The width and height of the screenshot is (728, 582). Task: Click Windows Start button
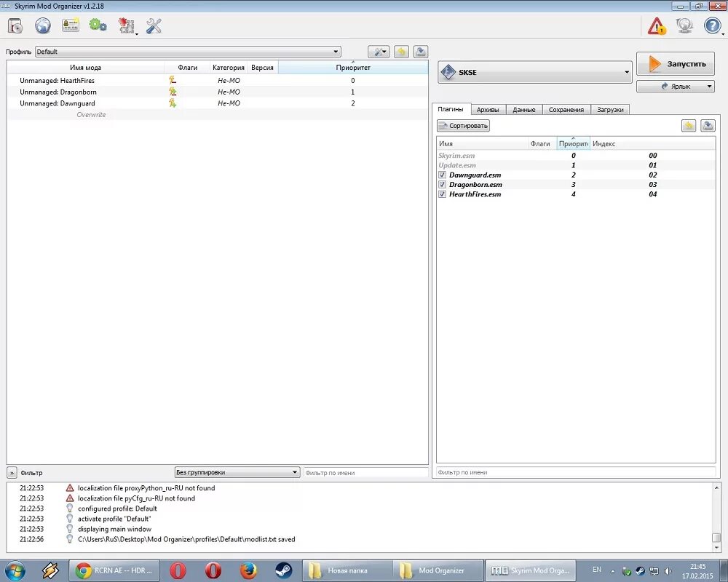15,570
